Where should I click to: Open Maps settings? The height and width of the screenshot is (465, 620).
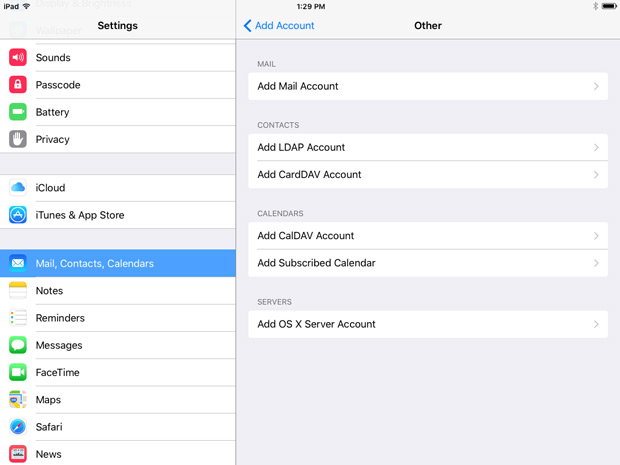(118, 400)
